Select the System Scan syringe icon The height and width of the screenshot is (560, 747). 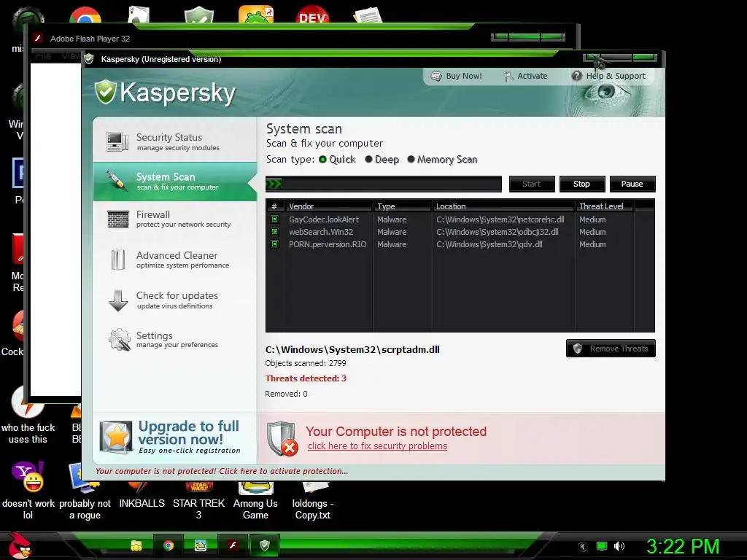(116, 181)
